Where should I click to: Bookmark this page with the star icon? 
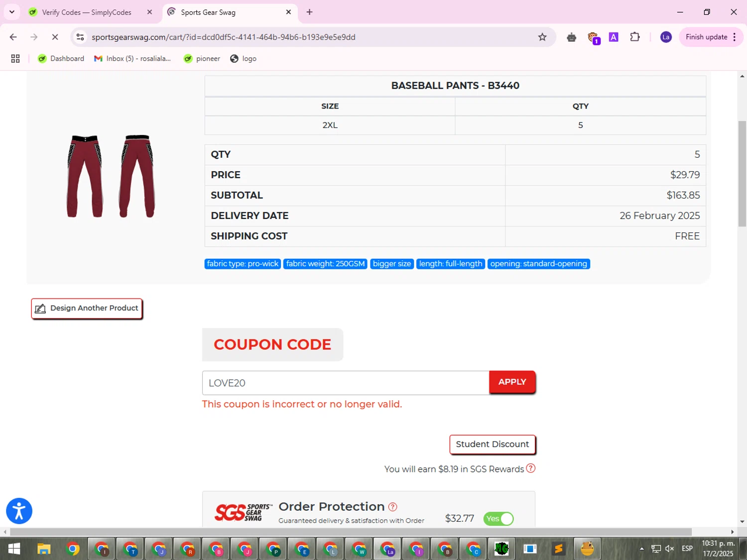[x=542, y=37]
